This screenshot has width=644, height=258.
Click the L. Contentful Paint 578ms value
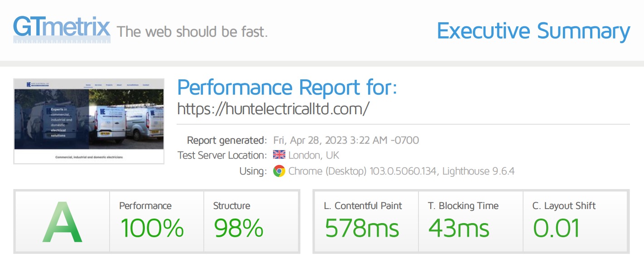click(362, 228)
